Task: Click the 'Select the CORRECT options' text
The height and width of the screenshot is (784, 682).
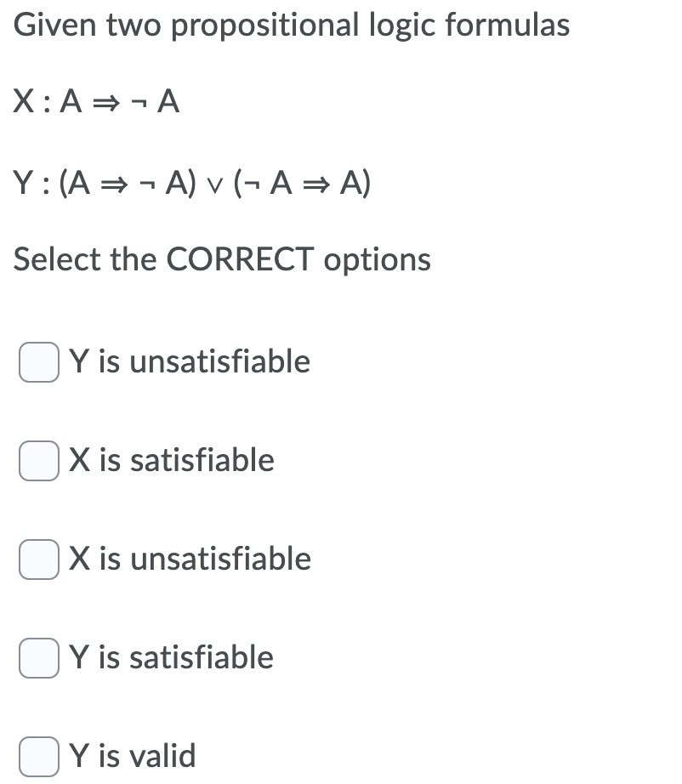Action: (221, 258)
